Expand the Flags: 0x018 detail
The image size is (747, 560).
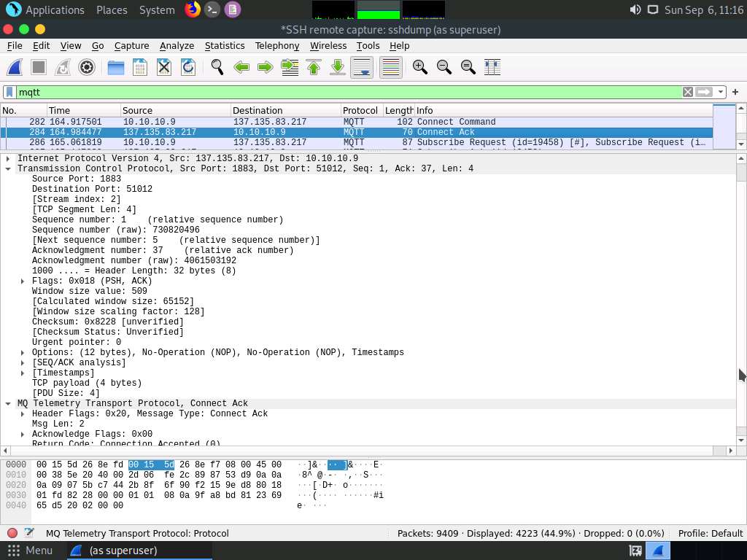tap(22, 281)
